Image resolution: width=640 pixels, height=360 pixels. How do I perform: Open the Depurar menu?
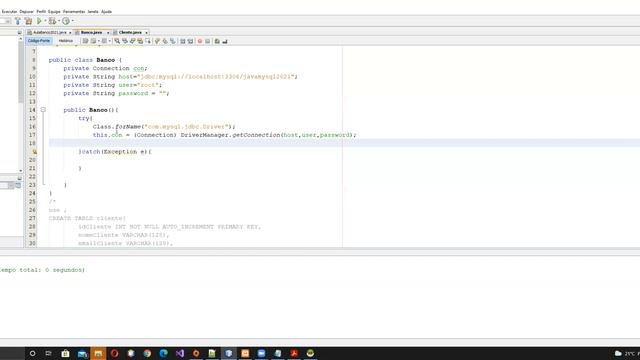27,11
